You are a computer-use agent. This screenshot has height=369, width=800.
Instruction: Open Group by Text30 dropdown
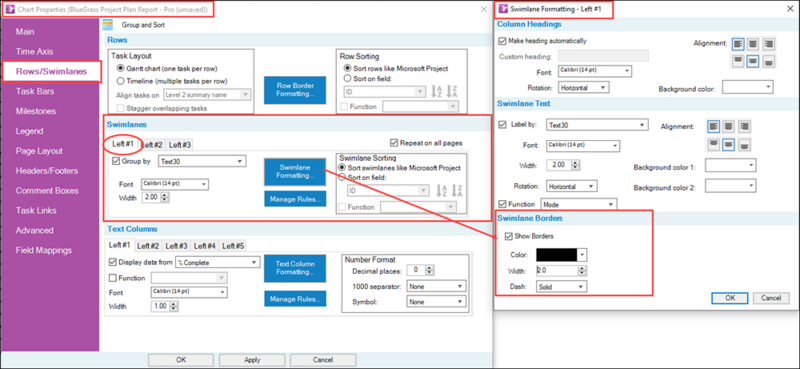click(x=202, y=161)
